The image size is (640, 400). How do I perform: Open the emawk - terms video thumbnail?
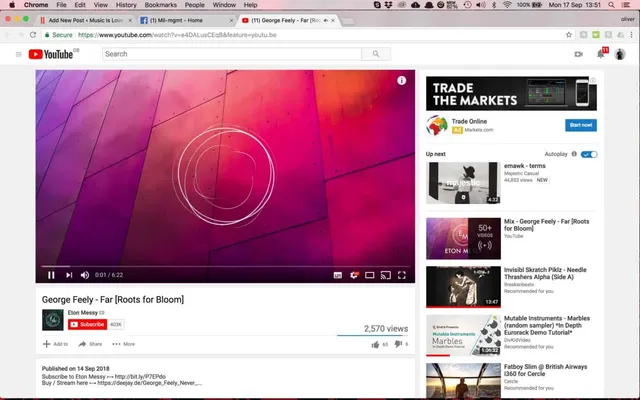pyautogui.click(x=463, y=182)
